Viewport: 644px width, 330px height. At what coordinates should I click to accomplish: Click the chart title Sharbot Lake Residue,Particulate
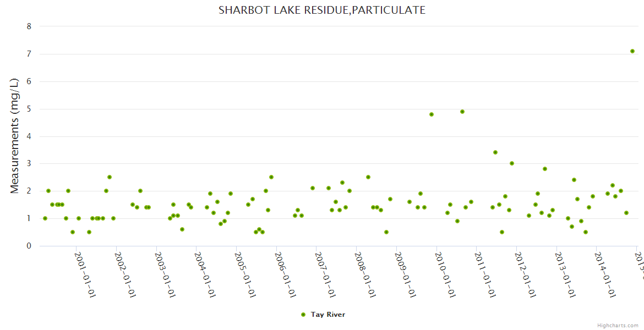[321, 10]
